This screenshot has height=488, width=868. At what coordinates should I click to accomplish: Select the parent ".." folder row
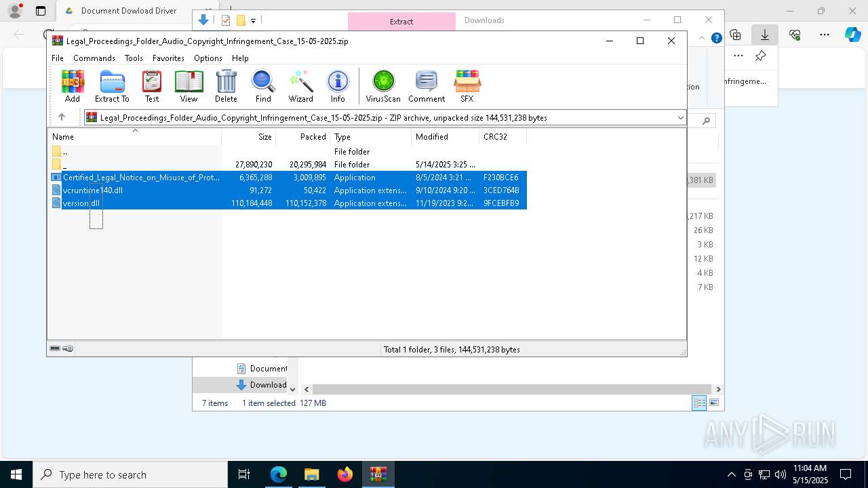pyautogui.click(x=287, y=152)
